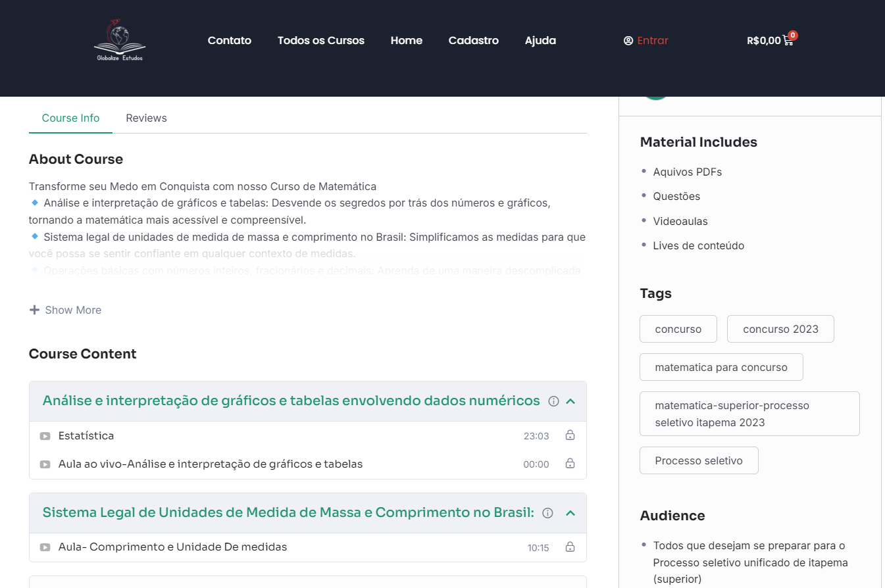
Task: Open Aula ao vivo-Análise e interpretação lesson
Action: pyautogui.click(x=211, y=464)
